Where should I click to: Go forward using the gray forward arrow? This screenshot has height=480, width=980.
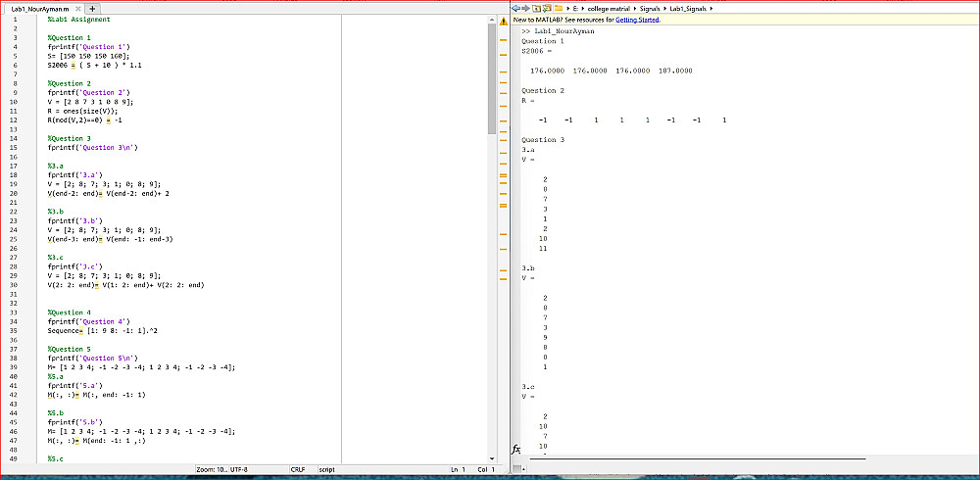click(525, 8)
